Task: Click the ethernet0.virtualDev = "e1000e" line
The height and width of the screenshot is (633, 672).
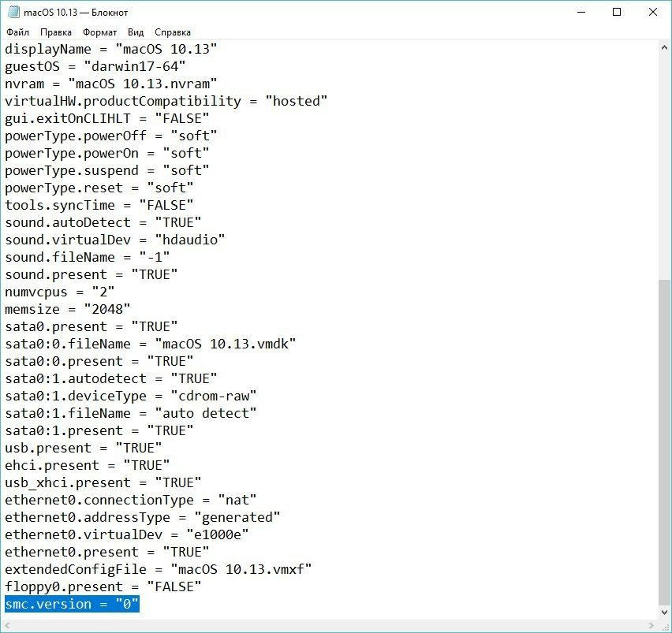Action: (126, 534)
